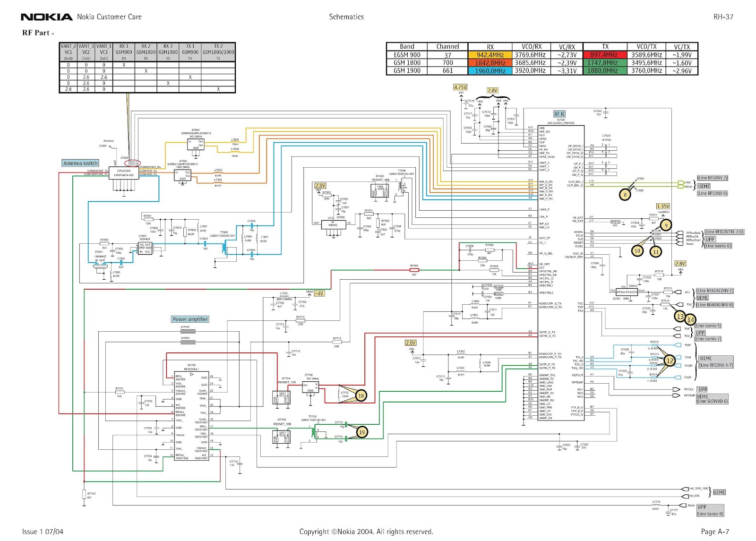Click the 4.75V voltage label
The image size is (756, 541).
coord(460,87)
